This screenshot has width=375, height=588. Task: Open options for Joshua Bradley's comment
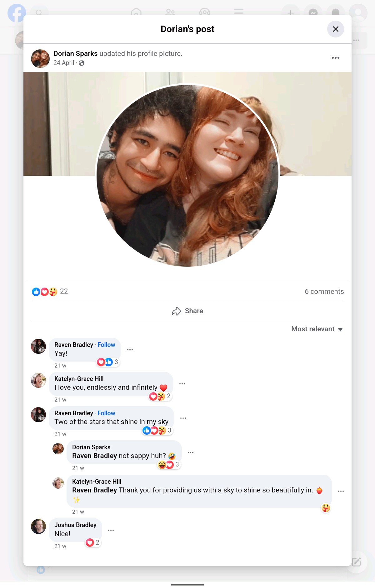[x=111, y=530]
